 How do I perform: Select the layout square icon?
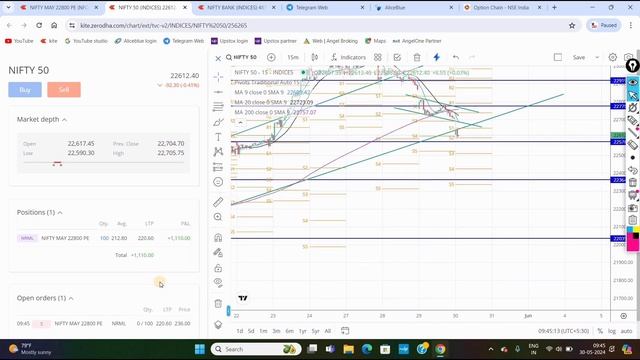coord(558,57)
